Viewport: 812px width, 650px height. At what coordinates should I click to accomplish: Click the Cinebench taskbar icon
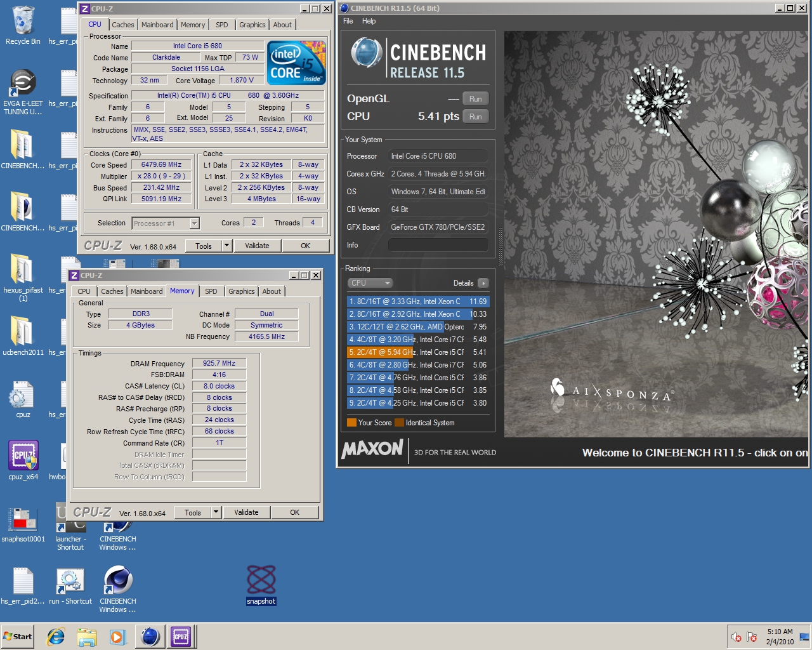(x=150, y=636)
